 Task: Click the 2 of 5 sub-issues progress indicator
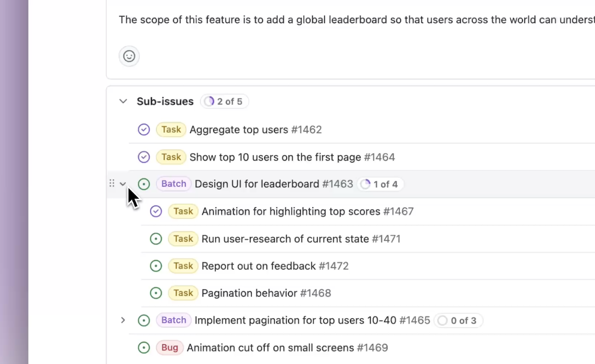[224, 101]
